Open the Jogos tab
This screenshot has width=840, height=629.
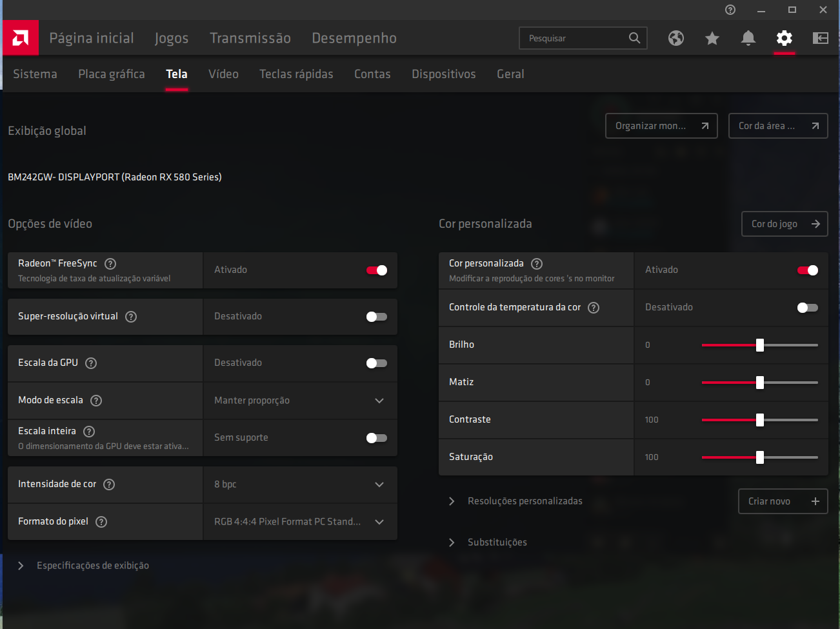(x=172, y=38)
